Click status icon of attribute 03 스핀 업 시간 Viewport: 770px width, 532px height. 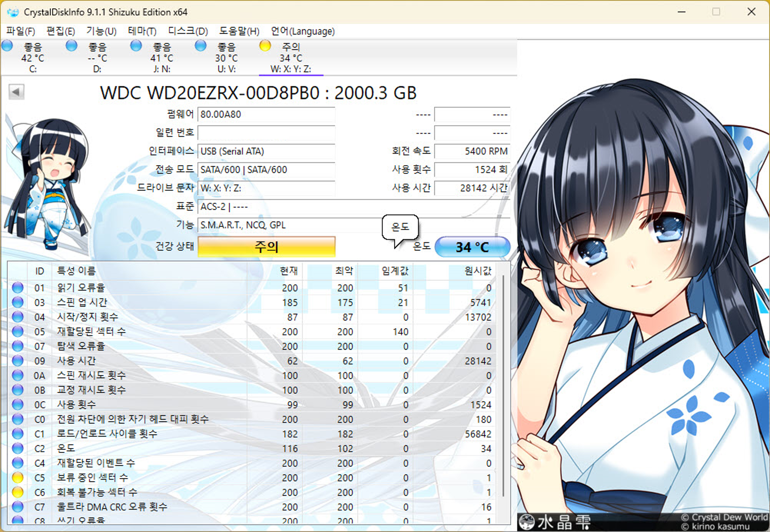click(18, 302)
